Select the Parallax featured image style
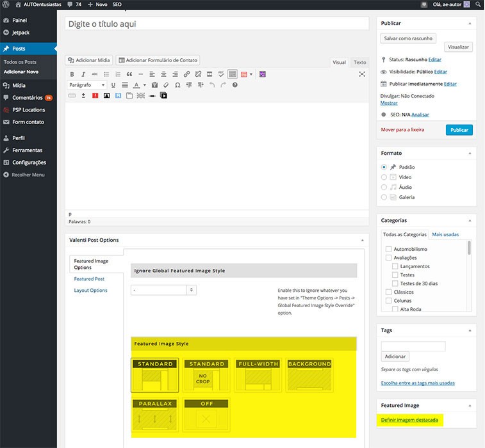This screenshot has width=485, height=448. tap(154, 415)
